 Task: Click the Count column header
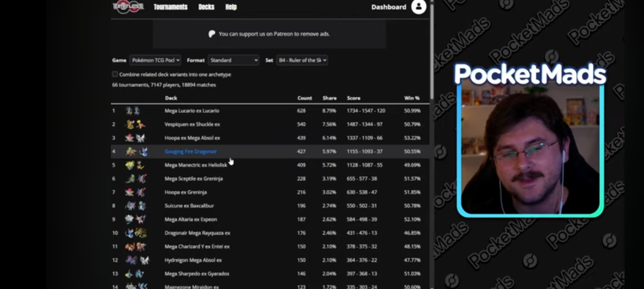click(305, 98)
